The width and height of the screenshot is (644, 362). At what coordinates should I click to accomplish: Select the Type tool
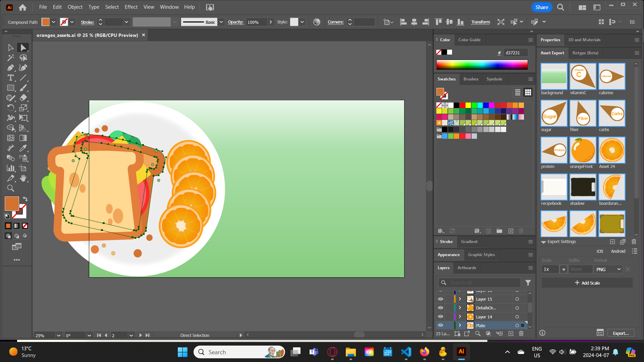[10, 78]
